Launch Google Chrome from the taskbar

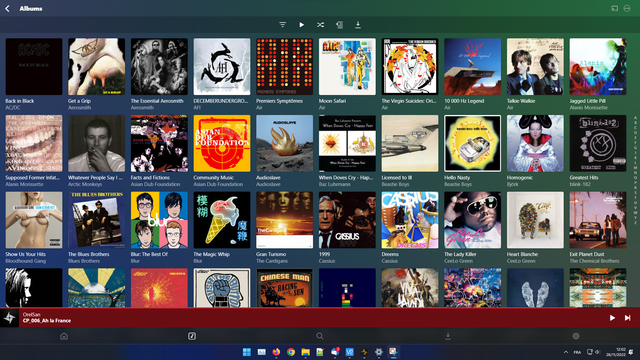[x=291, y=352]
